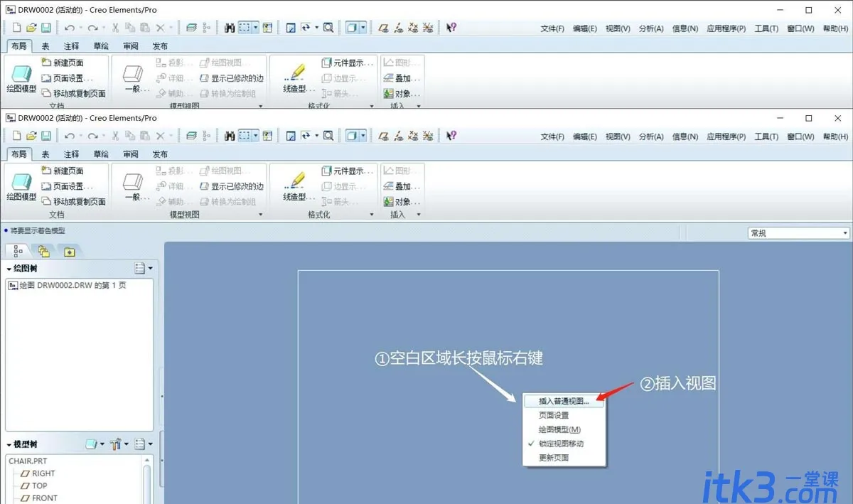
Task: Choose 更新页面 from context menu
Action: click(x=554, y=458)
